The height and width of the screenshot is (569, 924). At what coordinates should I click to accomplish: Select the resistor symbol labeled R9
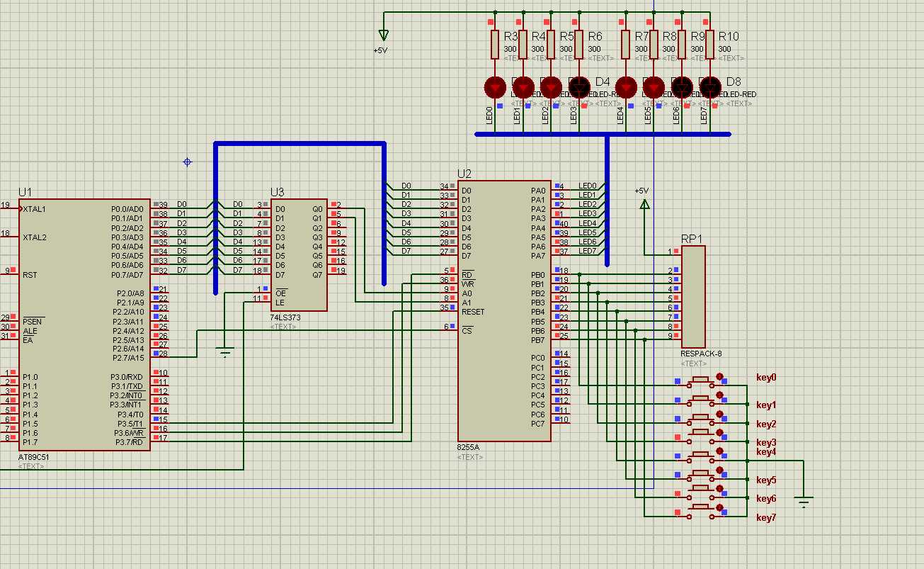coord(682,44)
